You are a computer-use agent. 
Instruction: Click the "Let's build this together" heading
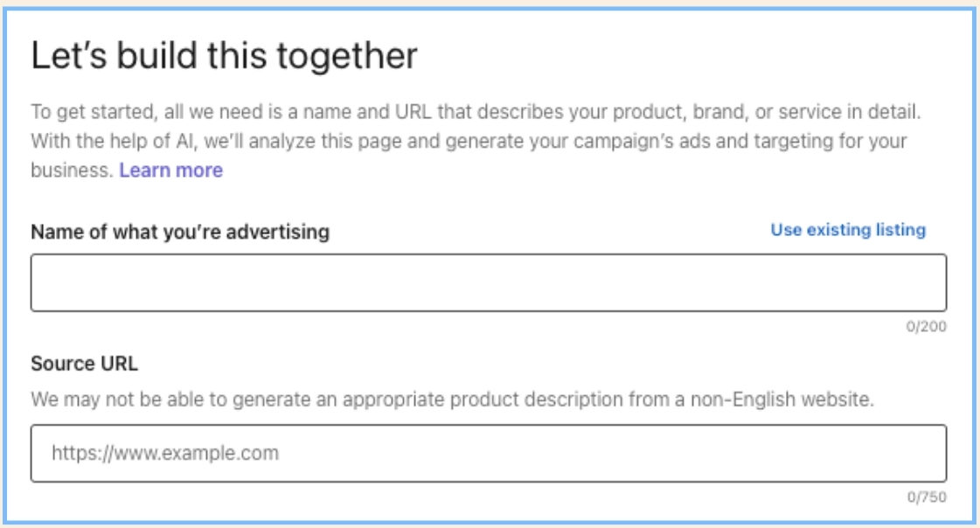click(x=224, y=56)
